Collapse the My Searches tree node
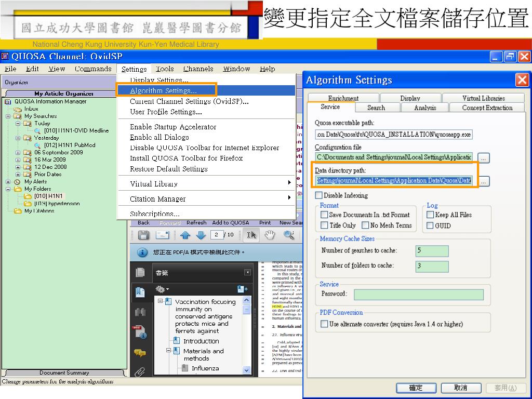The height and width of the screenshot is (399, 532). click(8, 116)
